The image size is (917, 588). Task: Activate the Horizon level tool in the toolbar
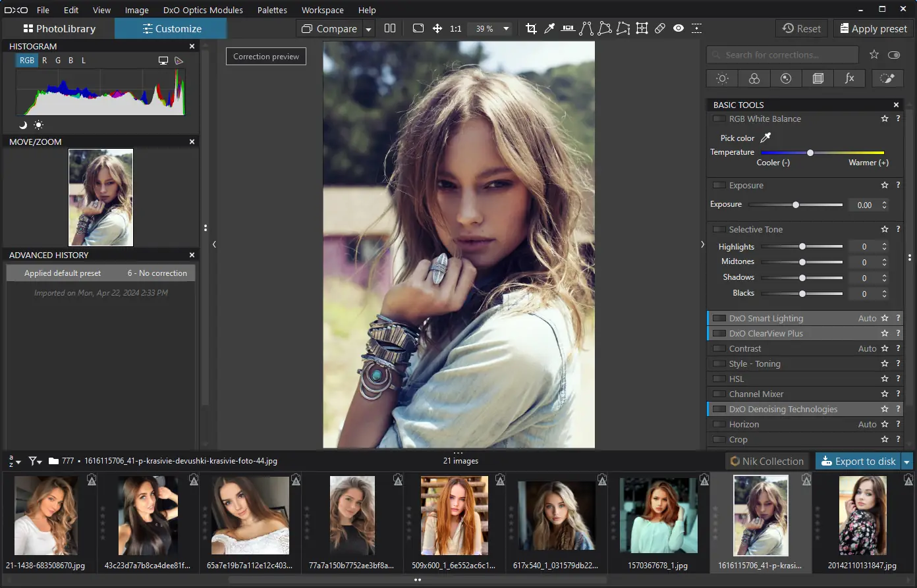click(568, 28)
